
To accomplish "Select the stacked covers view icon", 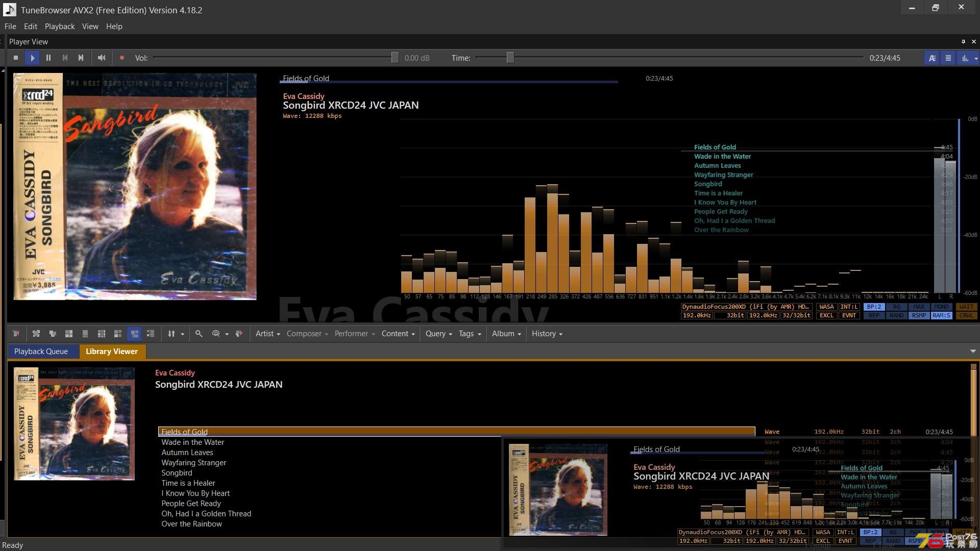I will (53, 334).
